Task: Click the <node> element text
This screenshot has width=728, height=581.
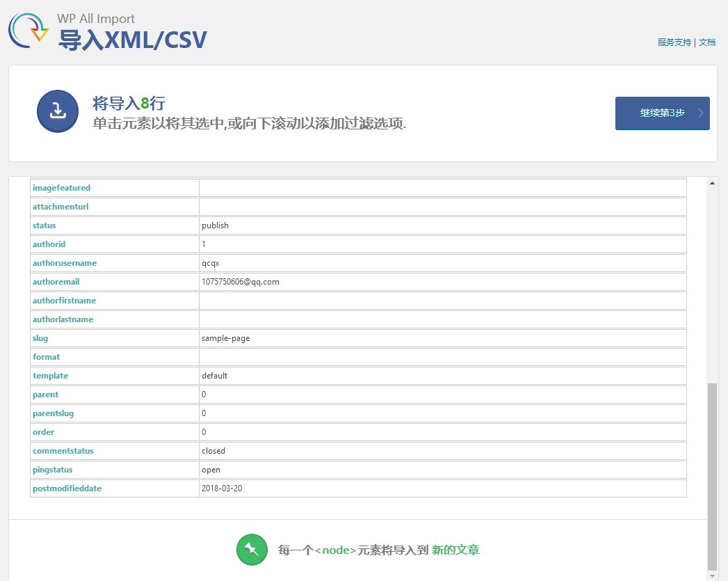Action: (x=337, y=550)
